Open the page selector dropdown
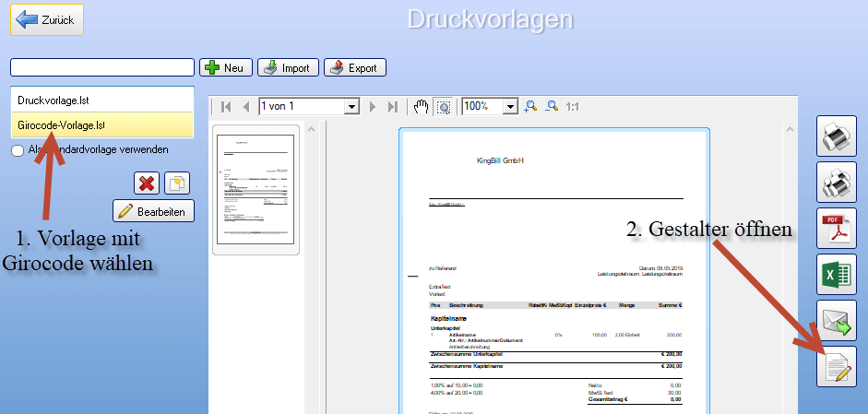Image resolution: width=868 pixels, height=414 pixels. tap(351, 107)
